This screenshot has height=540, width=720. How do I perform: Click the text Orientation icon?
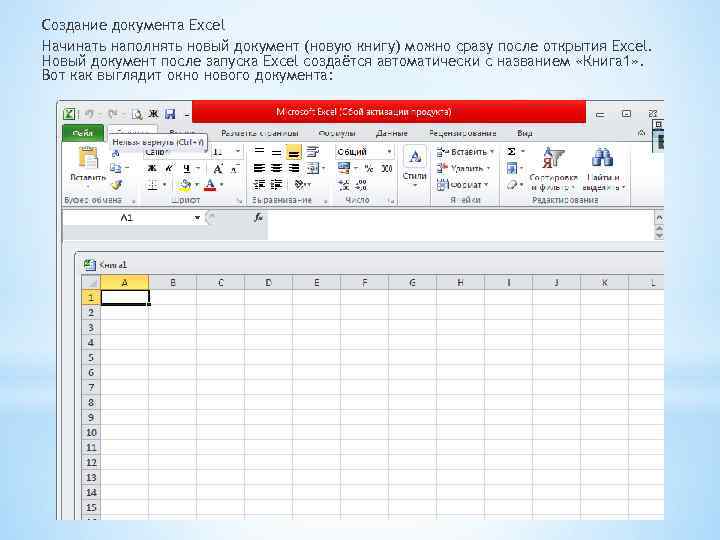click(x=301, y=185)
